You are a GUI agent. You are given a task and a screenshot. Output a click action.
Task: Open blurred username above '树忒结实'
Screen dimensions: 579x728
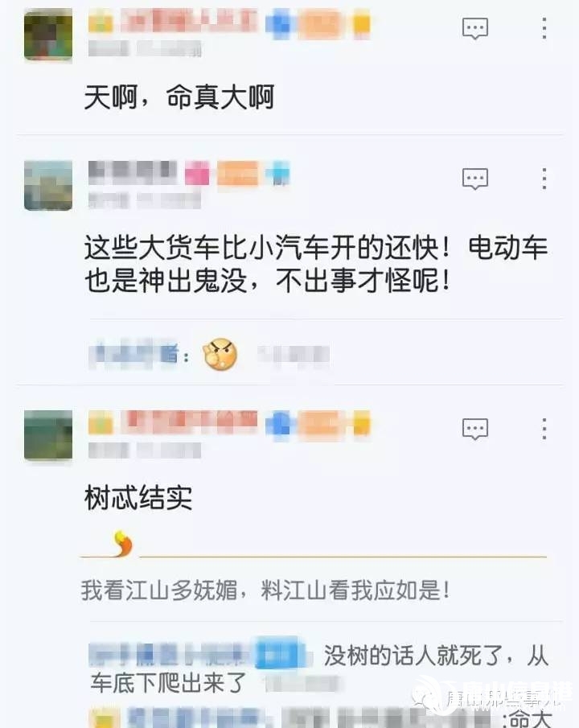point(188,422)
